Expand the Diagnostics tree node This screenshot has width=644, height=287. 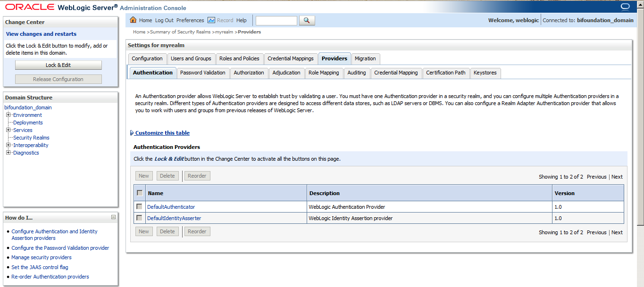pos(8,153)
